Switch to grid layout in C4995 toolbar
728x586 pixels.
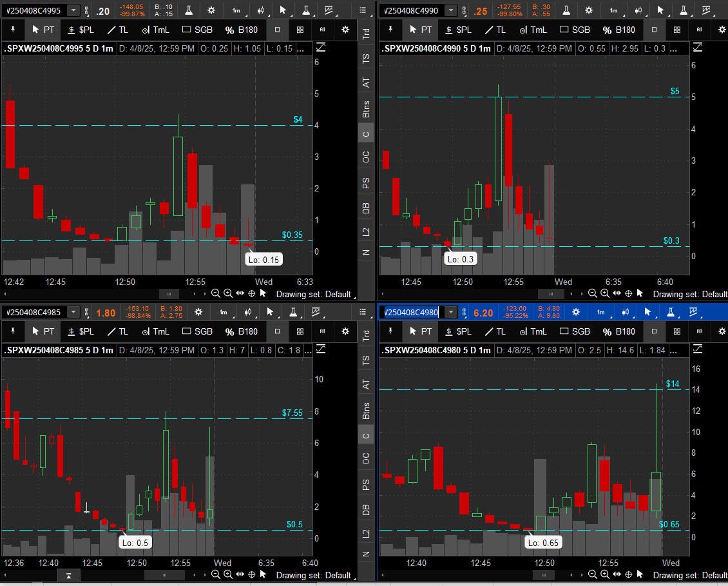(x=300, y=30)
